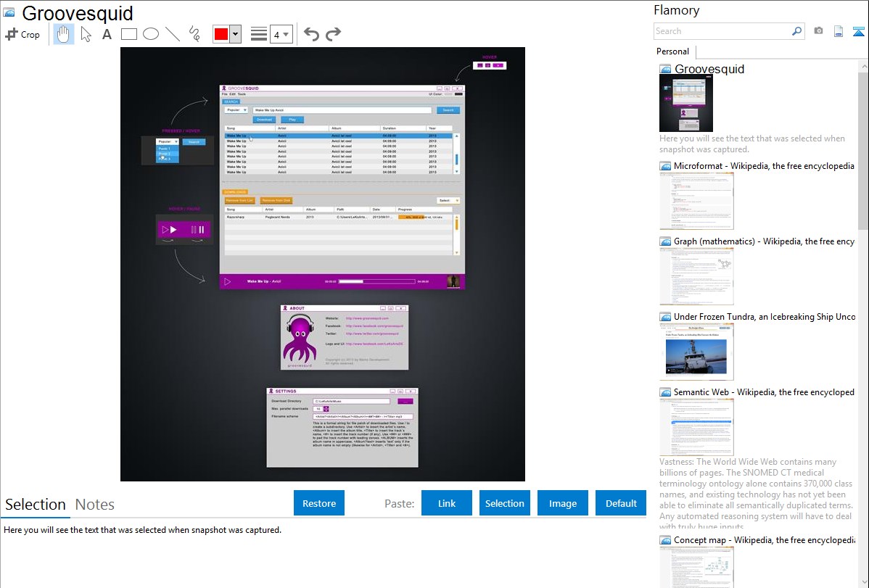Click the document page icon in Flamory
The height and width of the screenshot is (588, 869).
tap(839, 32)
